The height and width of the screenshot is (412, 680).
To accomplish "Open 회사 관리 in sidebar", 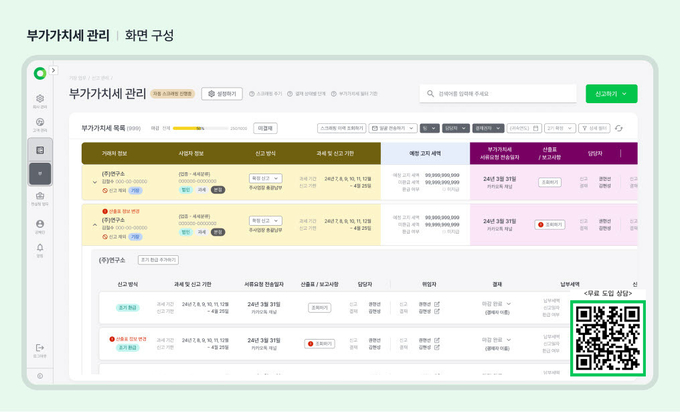I will tap(40, 101).
